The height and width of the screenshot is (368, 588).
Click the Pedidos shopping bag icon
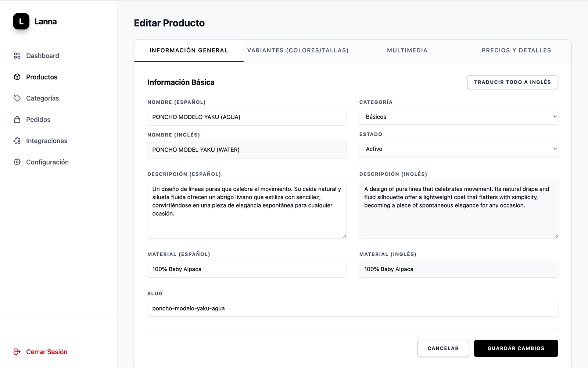click(x=17, y=120)
